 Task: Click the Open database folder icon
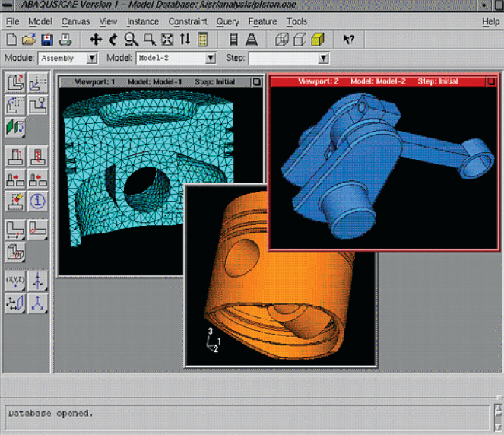tap(29, 40)
